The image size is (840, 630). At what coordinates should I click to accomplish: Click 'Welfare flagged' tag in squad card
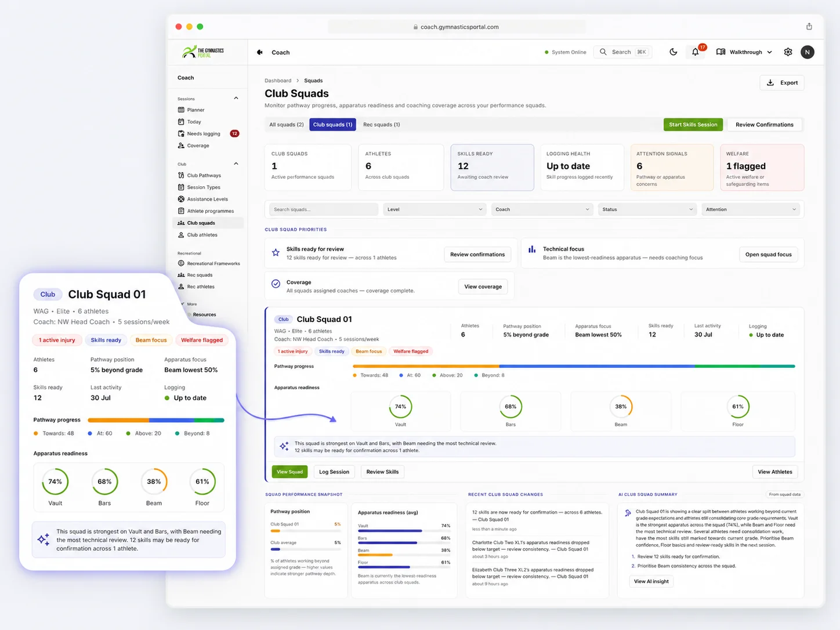click(411, 351)
